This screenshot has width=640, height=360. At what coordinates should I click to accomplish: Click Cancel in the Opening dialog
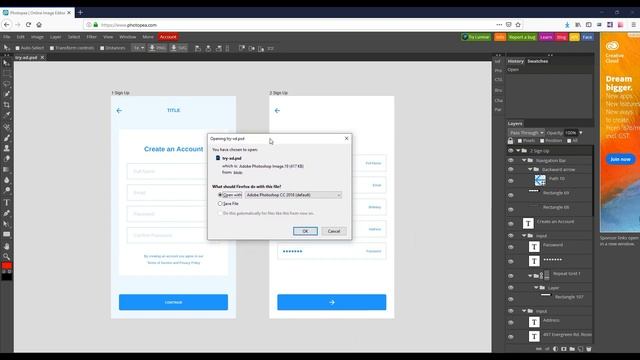pyautogui.click(x=334, y=231)
